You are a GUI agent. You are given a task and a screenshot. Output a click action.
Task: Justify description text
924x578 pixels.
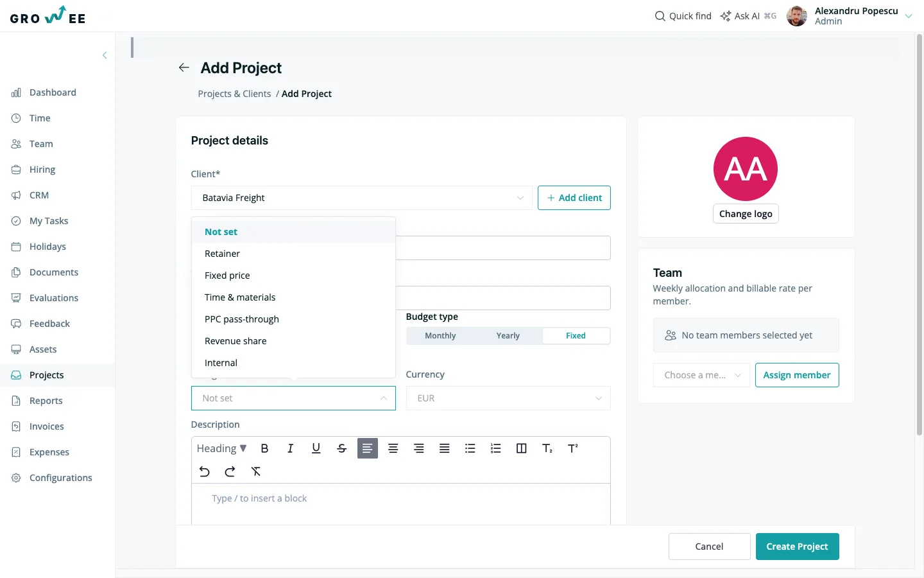point(444,448)
